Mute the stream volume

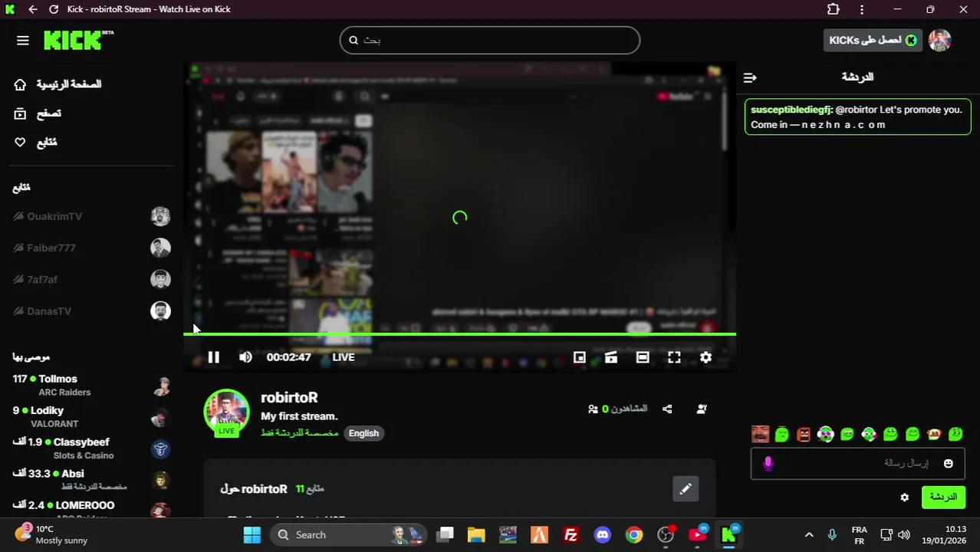[x=245, y=357]
